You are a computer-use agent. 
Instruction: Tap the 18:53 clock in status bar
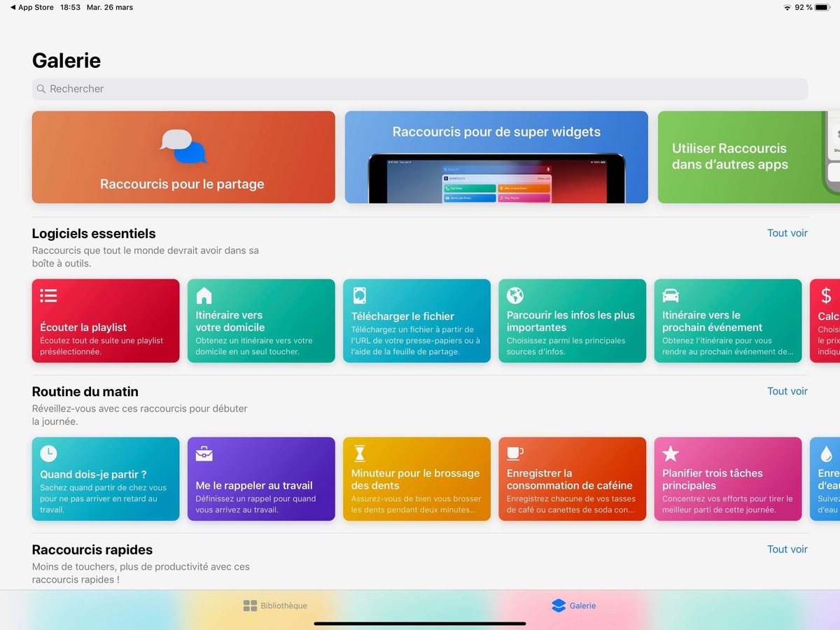(x=70, y=8)
